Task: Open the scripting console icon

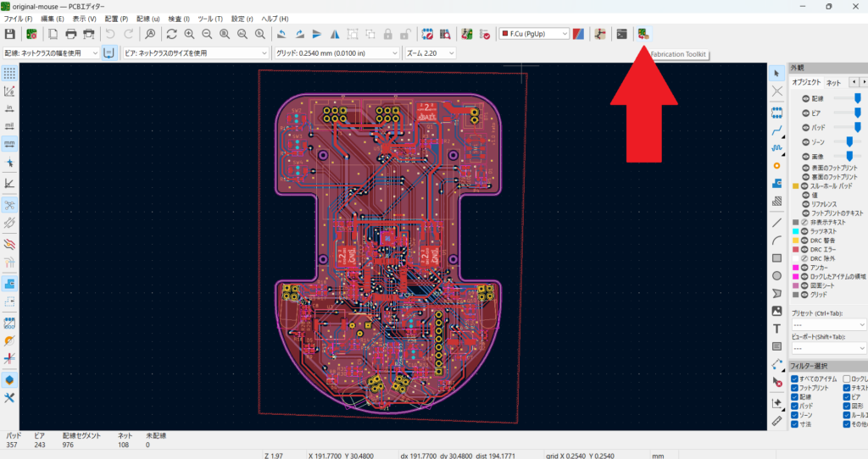Action: pyautogui.click(x=621, y=34)
